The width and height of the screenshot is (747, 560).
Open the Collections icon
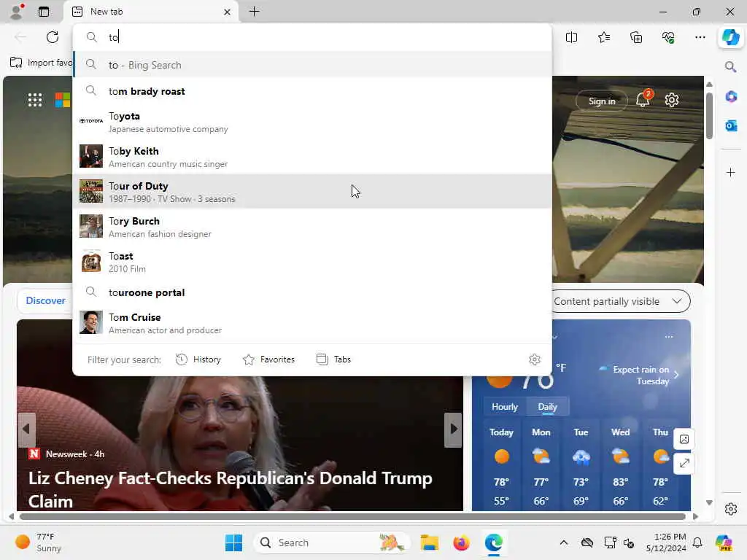pos(636,37)
